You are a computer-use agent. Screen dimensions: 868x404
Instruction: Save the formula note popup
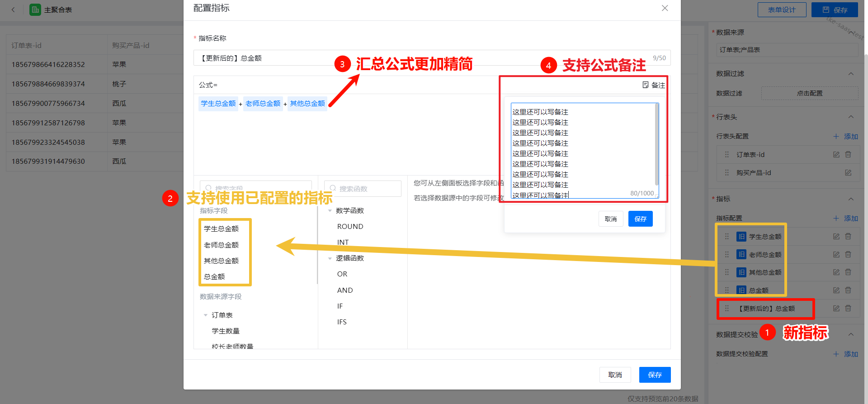pyautogui.click(x=640, y=219)
